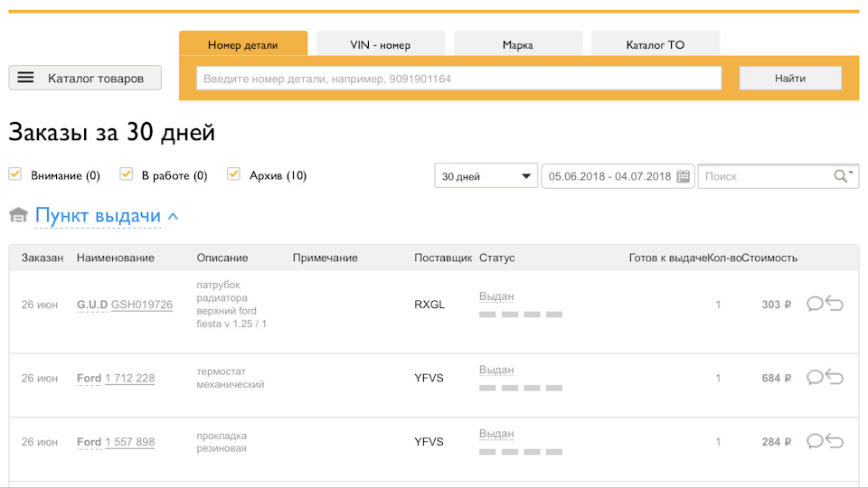Click the calendar icon beside date range
The width and height of the screenshot is (868, 488).
pos(684,176)
